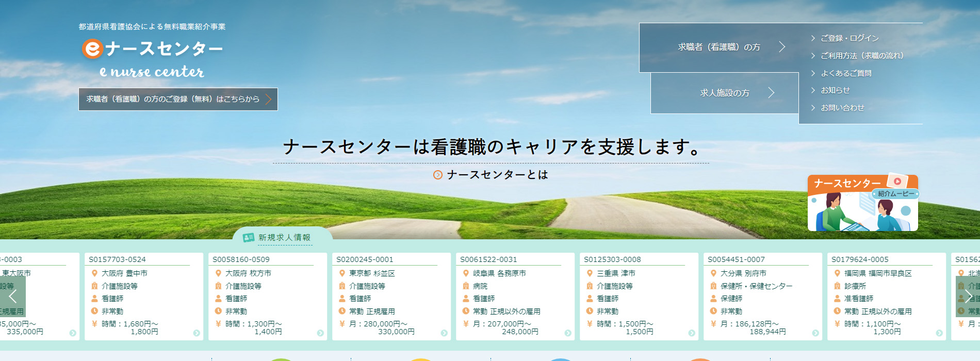Open job card S0061522-0031
980x361 pixels.
tap(515, 297)
